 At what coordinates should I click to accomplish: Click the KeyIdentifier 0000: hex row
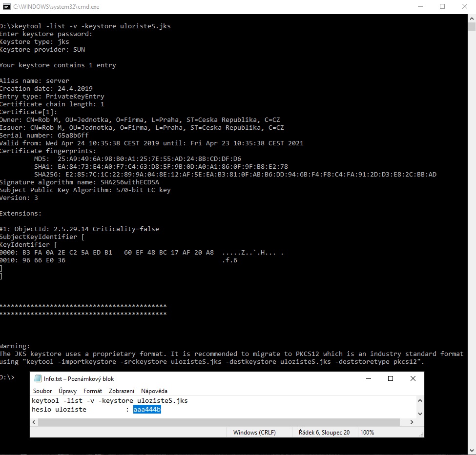coord(142,253)
